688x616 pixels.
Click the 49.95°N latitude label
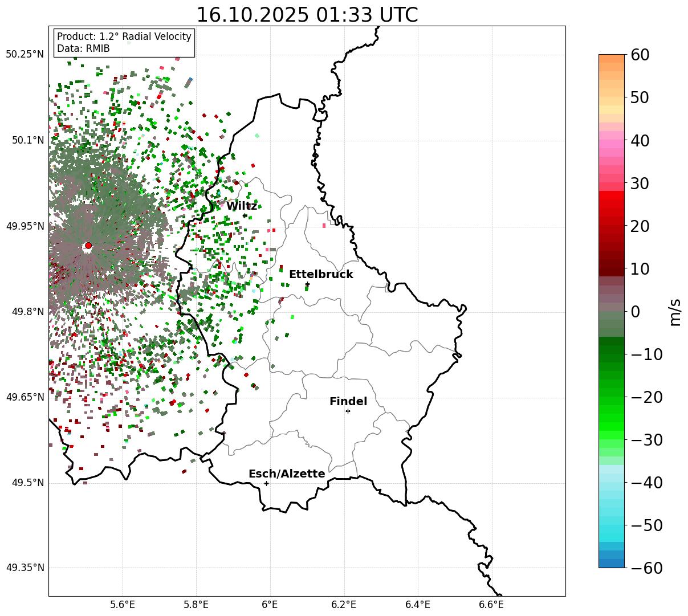click(x=25, y=226)
